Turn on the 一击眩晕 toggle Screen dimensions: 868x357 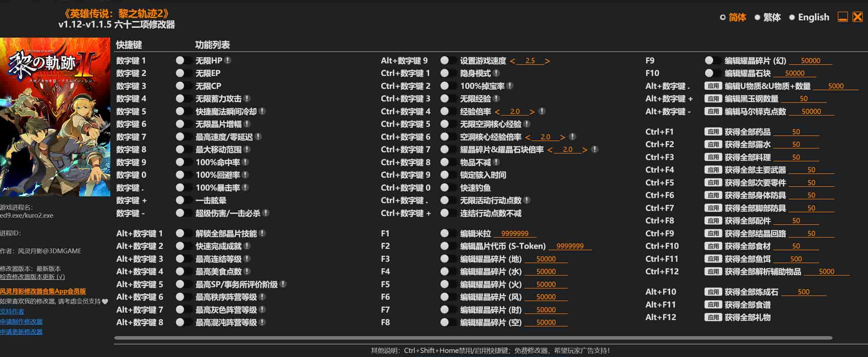184,200
